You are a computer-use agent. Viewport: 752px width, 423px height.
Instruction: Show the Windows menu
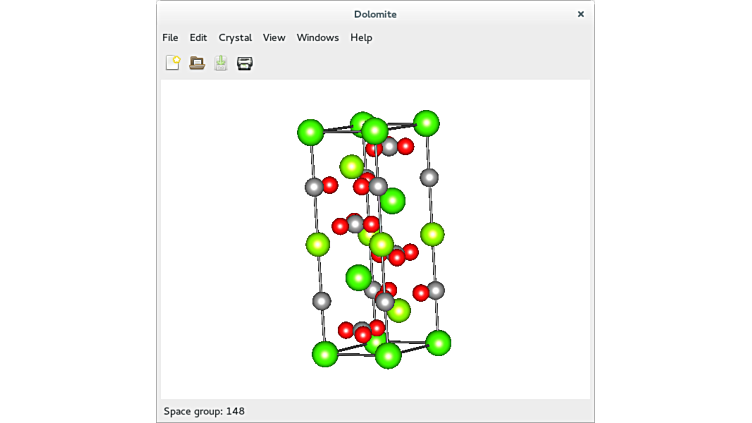(x=317, y=38)
